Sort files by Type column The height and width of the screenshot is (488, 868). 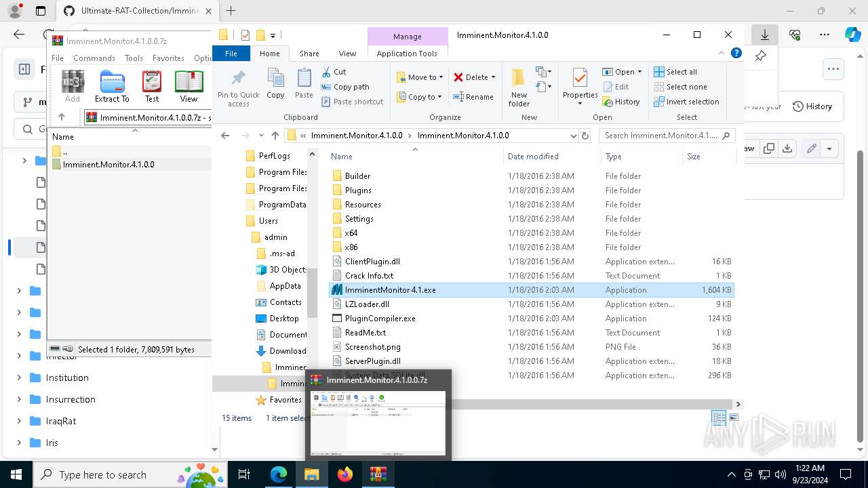[x=641, y=157]
